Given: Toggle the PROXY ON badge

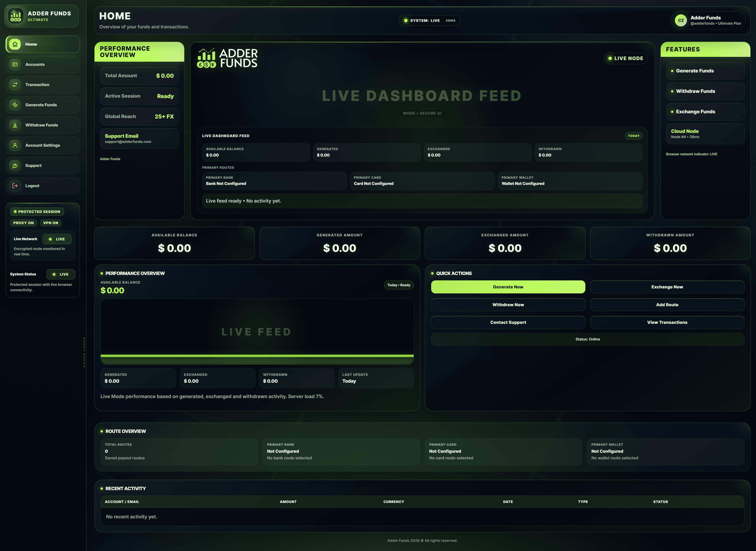Looking at the screenshot, I should (23, 223).
